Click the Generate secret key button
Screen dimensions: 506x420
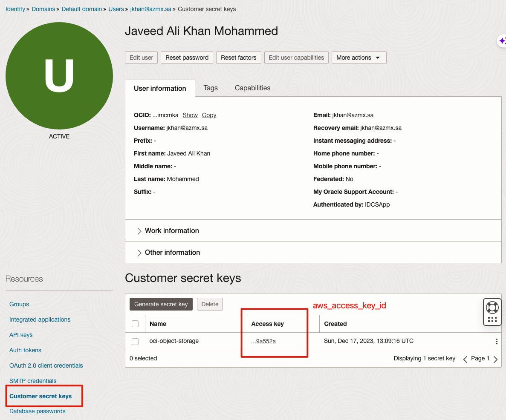[161, 304]
